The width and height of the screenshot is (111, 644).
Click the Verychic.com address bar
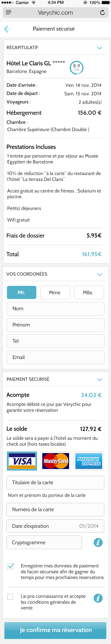tap(55, 12)
